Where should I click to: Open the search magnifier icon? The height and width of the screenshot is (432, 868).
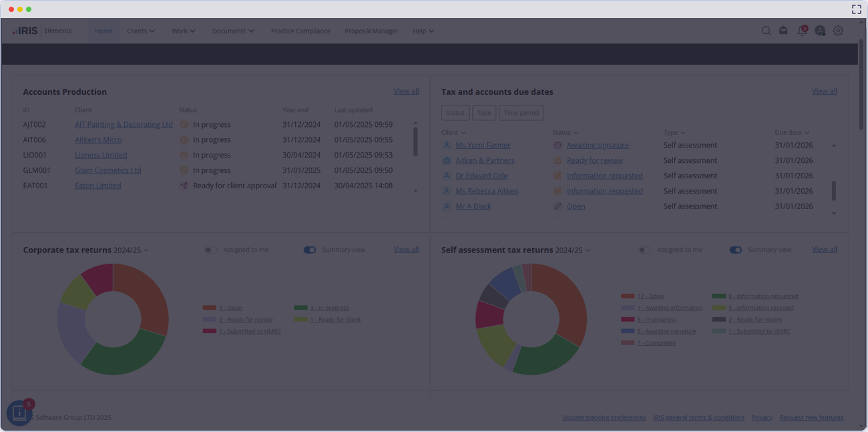click(x=766, y=31)
